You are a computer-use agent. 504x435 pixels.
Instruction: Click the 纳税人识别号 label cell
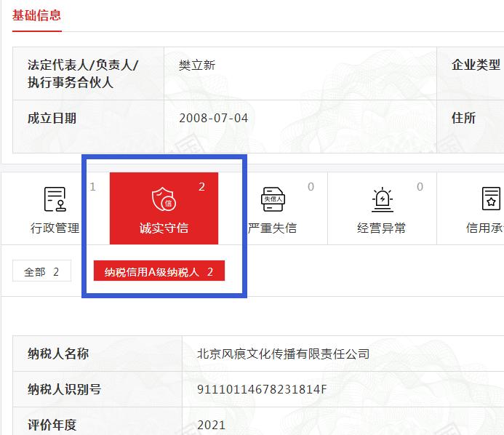64,389
